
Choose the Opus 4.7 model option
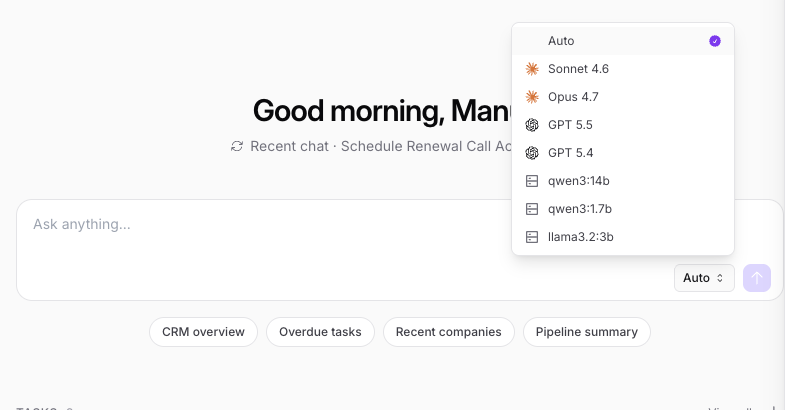click(x=622, y=97)
